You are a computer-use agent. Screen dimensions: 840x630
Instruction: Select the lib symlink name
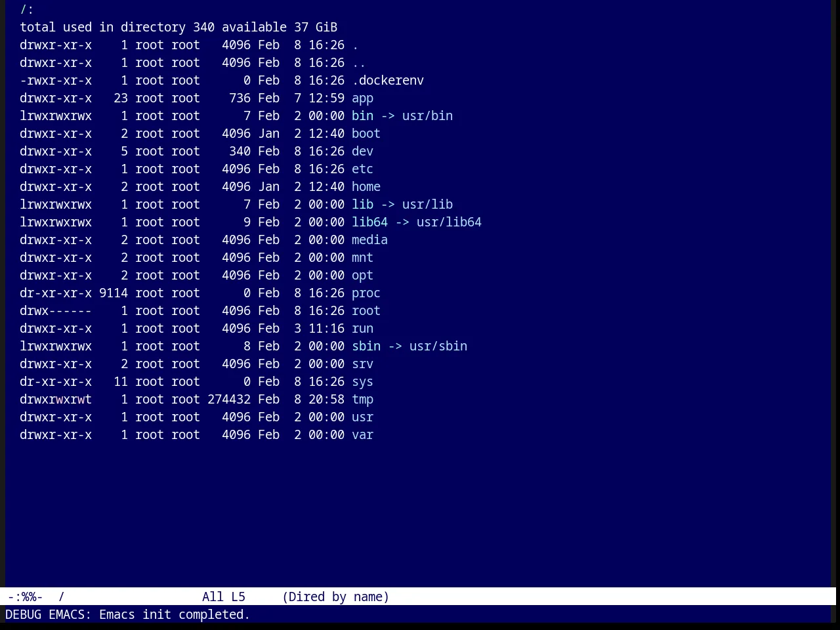point(362,205)
